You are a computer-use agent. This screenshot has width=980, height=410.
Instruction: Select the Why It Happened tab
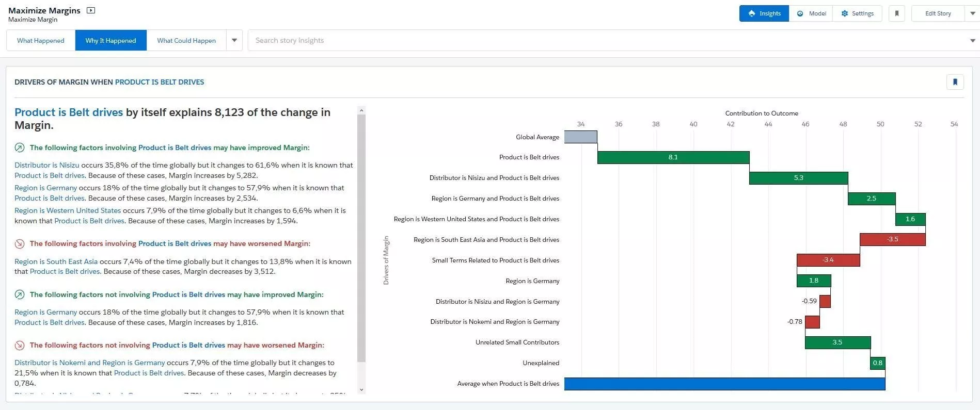click(111, 40)
